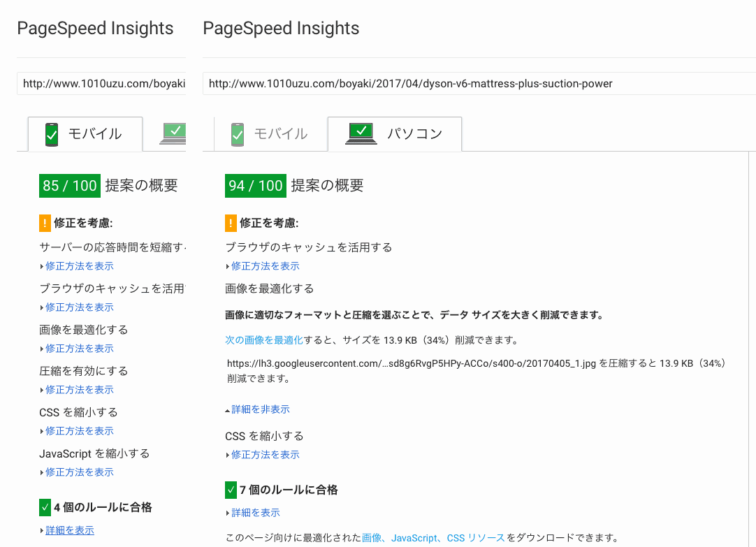Focus the left panel URL field
The width and height of the screenshot is (756, 547).
coord(101,84)
